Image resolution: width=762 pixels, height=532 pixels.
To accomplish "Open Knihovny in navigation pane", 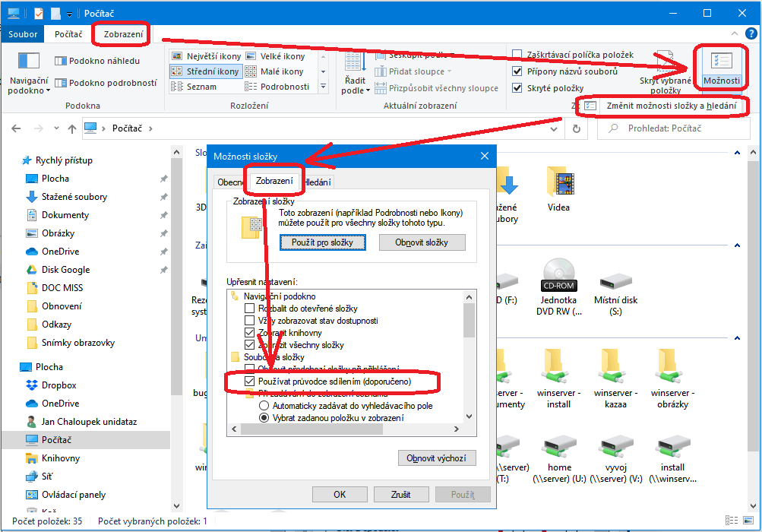I will click(x=60, y=458).
